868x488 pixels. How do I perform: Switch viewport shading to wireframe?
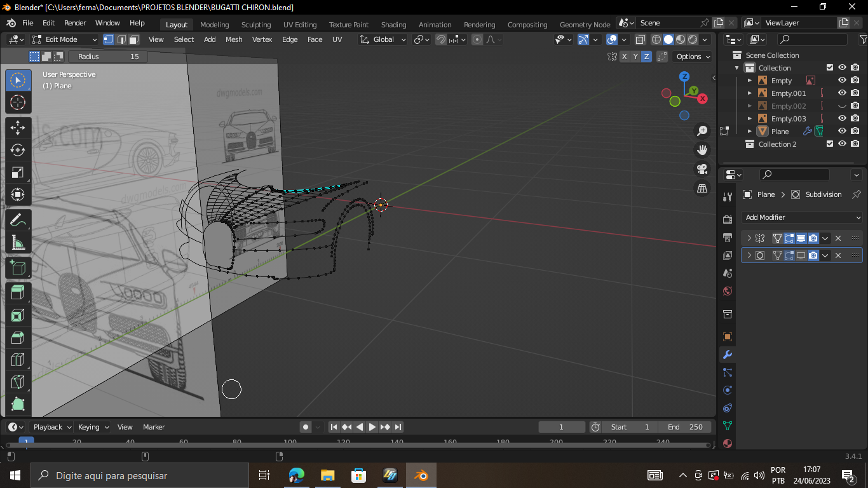tap(656, 39)
